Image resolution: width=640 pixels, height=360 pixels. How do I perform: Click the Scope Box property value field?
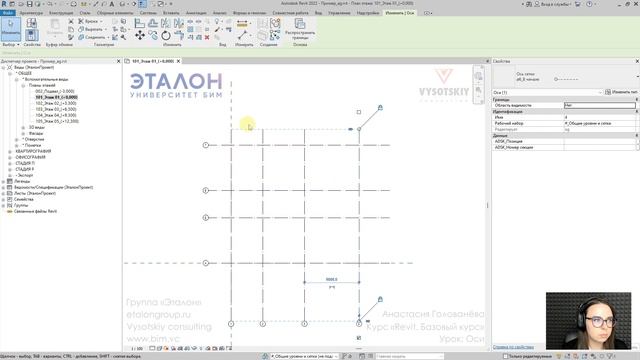point(599,105)
